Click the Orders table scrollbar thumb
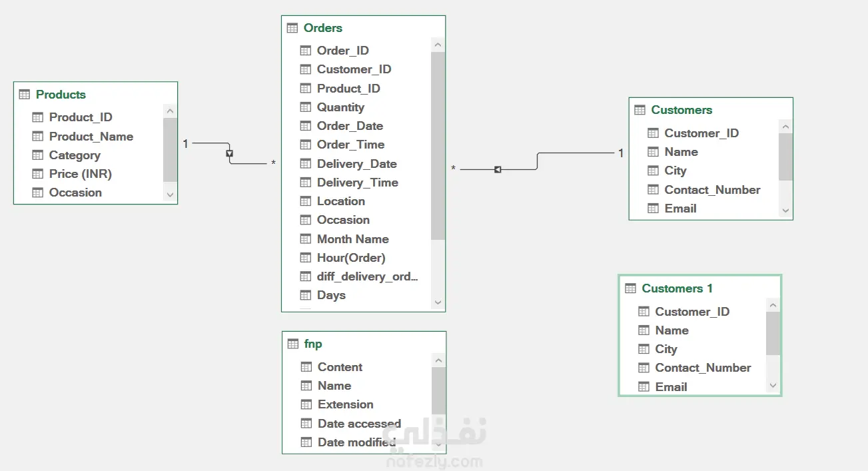This screenshot has width=868, height=471. pos(438,146)
